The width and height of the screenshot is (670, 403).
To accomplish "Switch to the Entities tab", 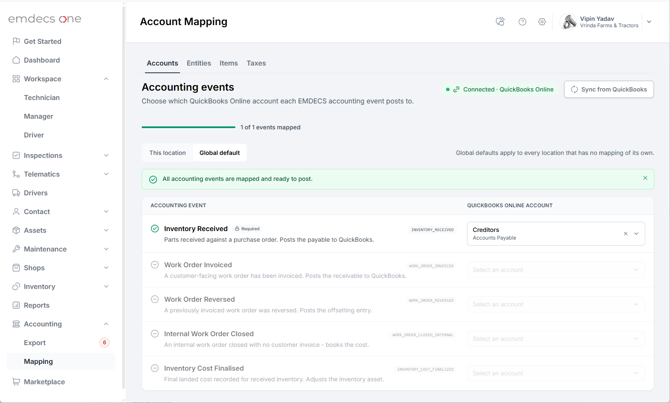I will click(x=199, y=63).
